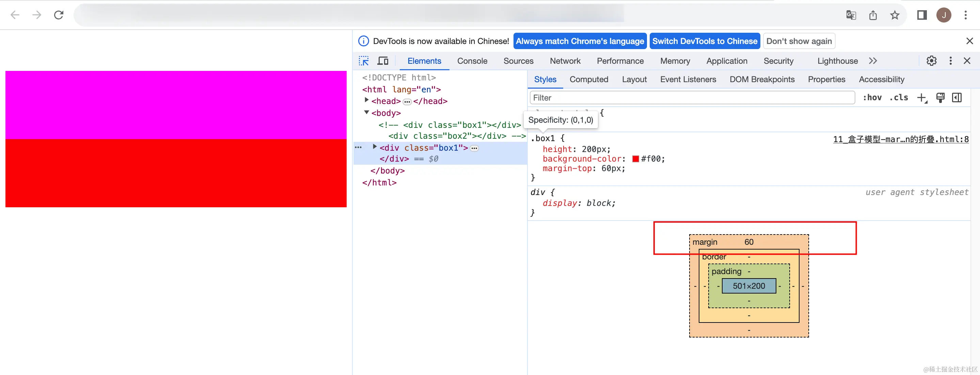Select the html lang="en" node

coord(401,89)
